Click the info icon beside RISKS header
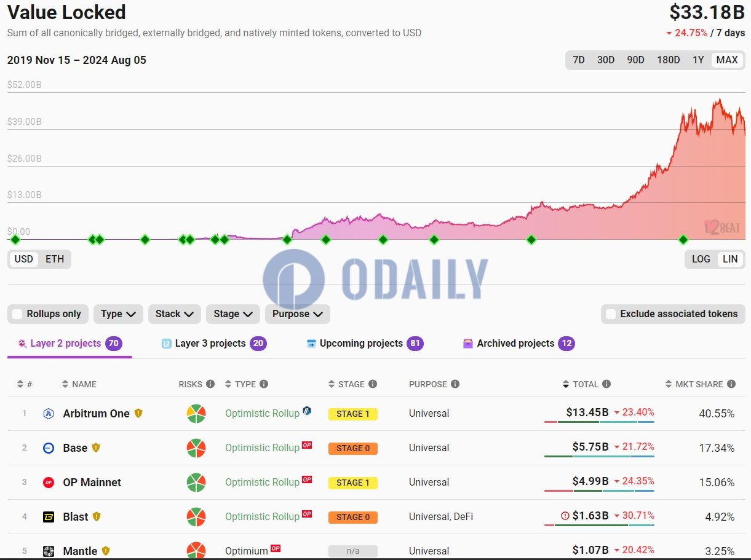751x560 pixels. point(210,384)
